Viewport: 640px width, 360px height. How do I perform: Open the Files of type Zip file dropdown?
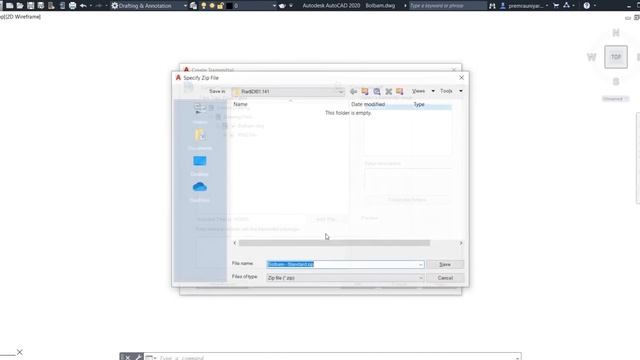(345, 278)
